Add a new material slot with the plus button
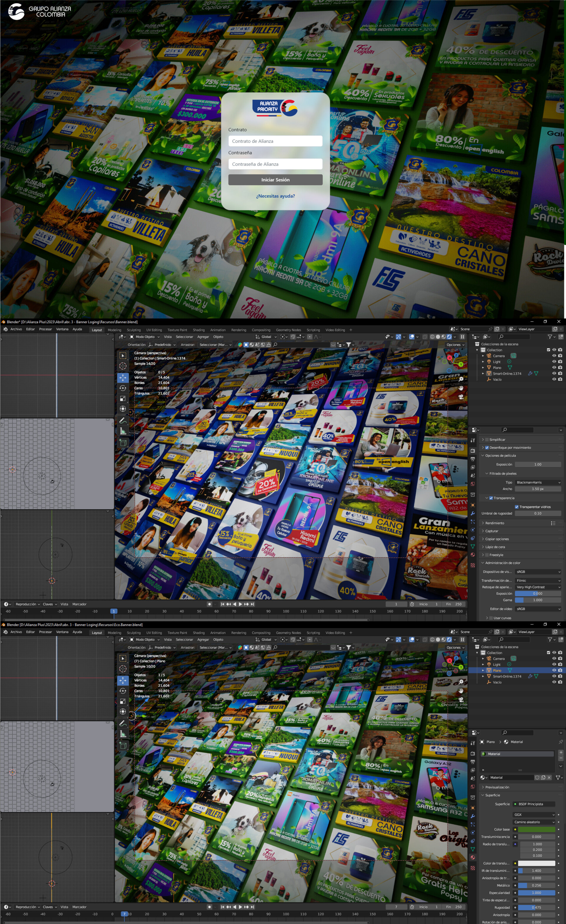 [x=560, y=752]
